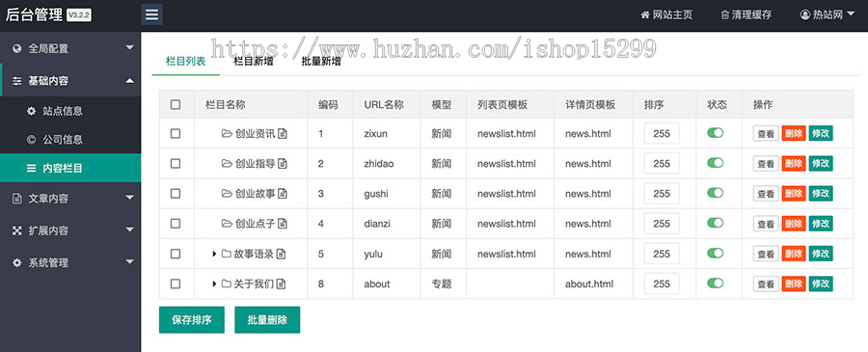
Task: Open 公司信息 in sidebar
Action: 70,140
